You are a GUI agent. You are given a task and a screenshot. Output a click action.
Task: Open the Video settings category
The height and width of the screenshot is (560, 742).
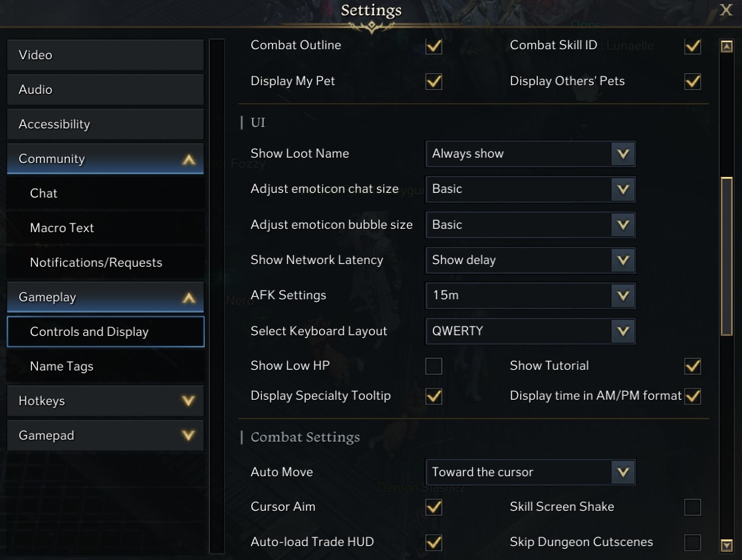pyautogui.click(x=106, y=55)
